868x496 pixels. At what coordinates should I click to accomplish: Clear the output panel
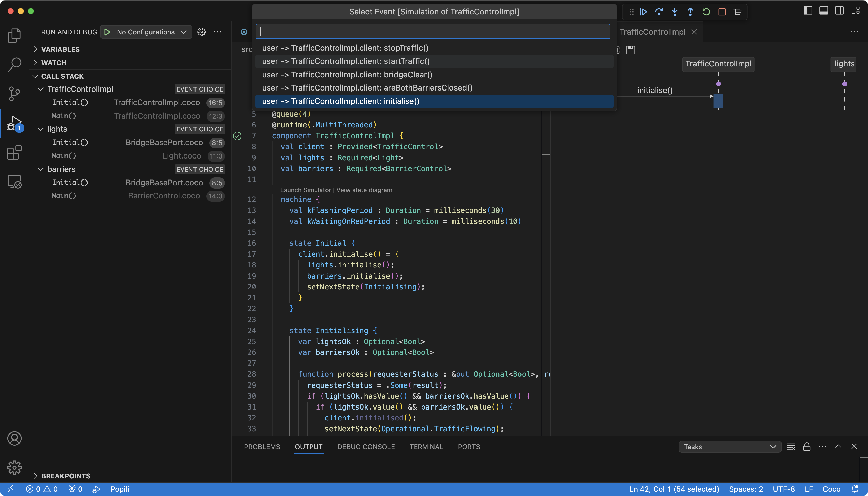791,447
